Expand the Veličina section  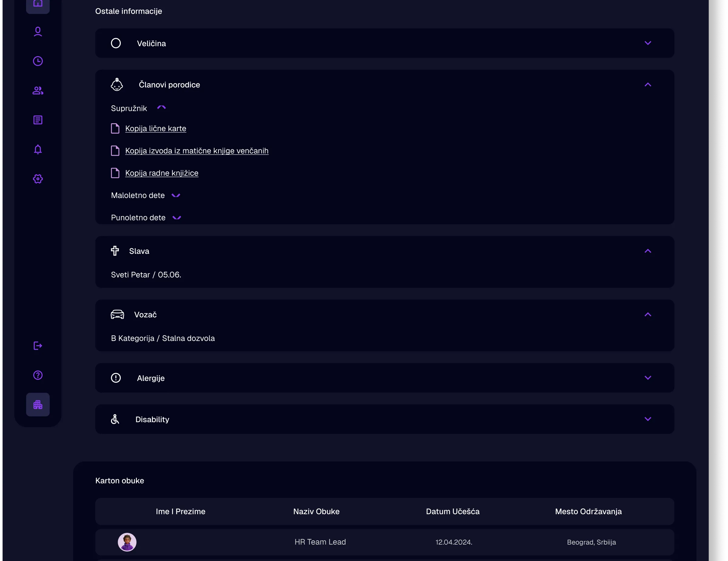pos(648,43)
